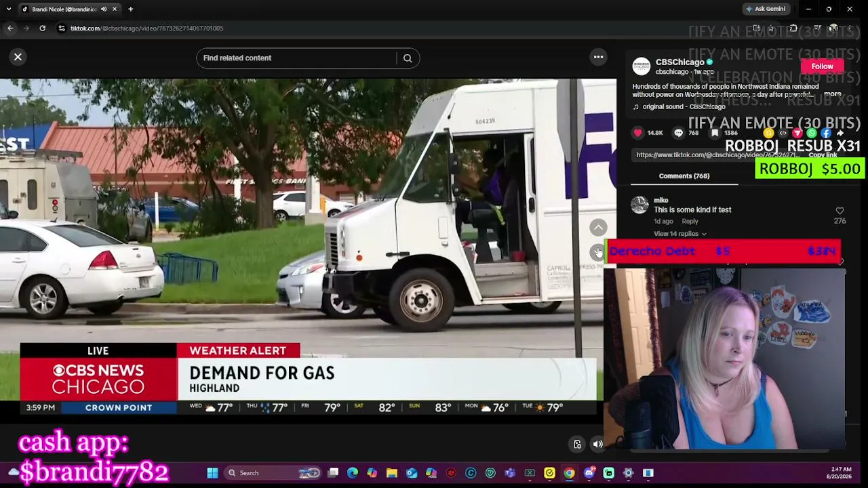Viewport: 868px width, 488px height.
Task: Open Settings gear from the taskbar
Action: (628, 473)
